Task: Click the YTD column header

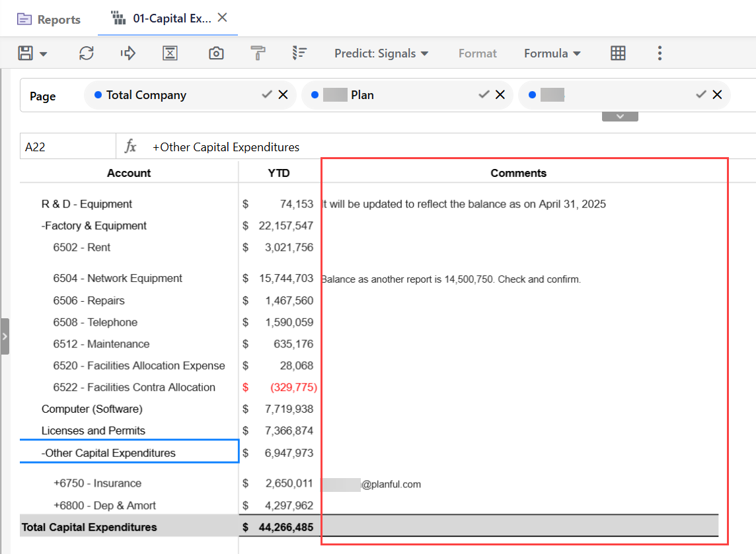Action: click(279, 173)
